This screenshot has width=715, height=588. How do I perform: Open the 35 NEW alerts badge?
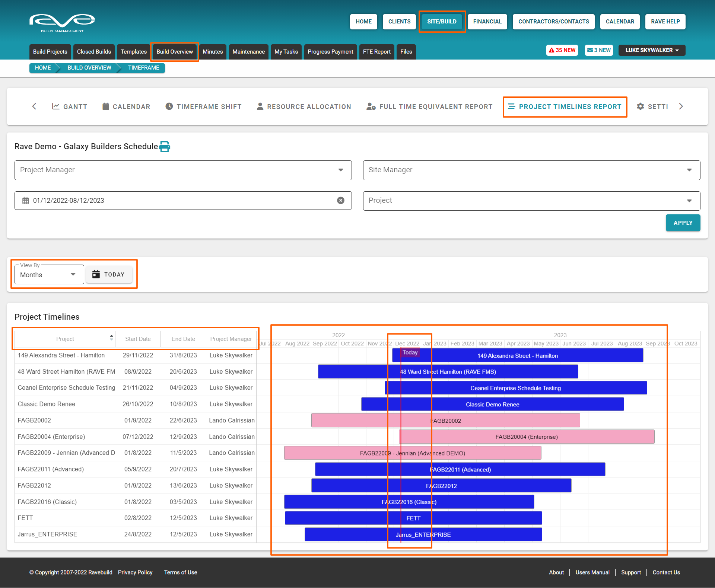[562, 50]
